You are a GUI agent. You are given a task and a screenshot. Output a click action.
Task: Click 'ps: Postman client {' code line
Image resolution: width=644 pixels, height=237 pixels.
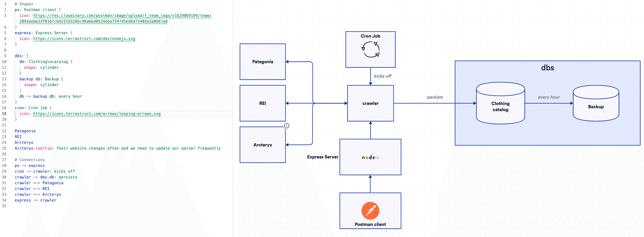tap(38, 10)
